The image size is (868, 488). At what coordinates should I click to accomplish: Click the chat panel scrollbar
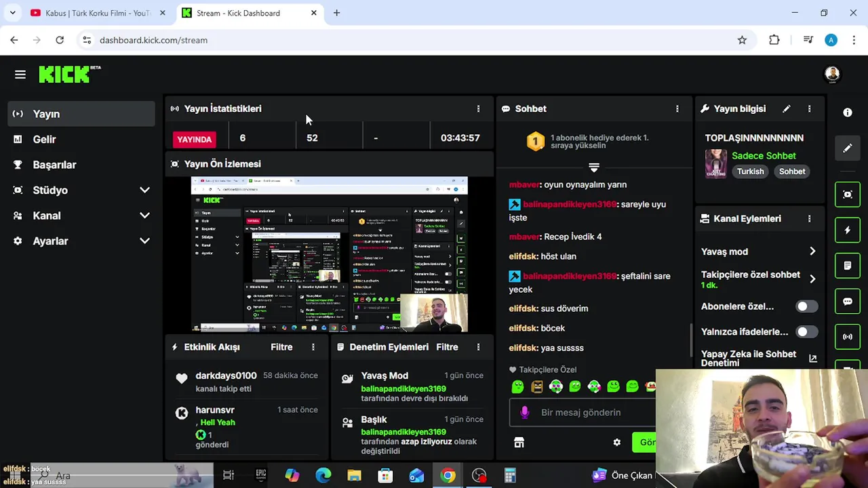pyautogui.click(x=691, y=339)
